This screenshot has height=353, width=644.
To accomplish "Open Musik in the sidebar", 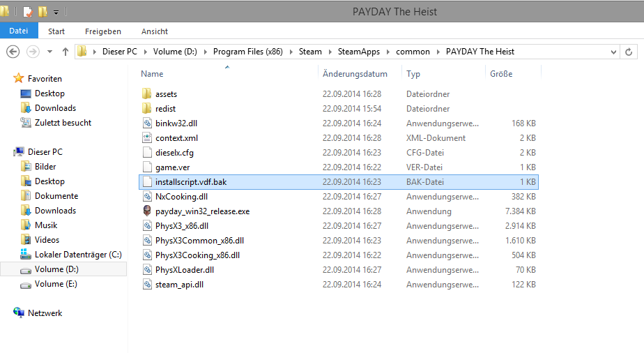I will [46, 225].
